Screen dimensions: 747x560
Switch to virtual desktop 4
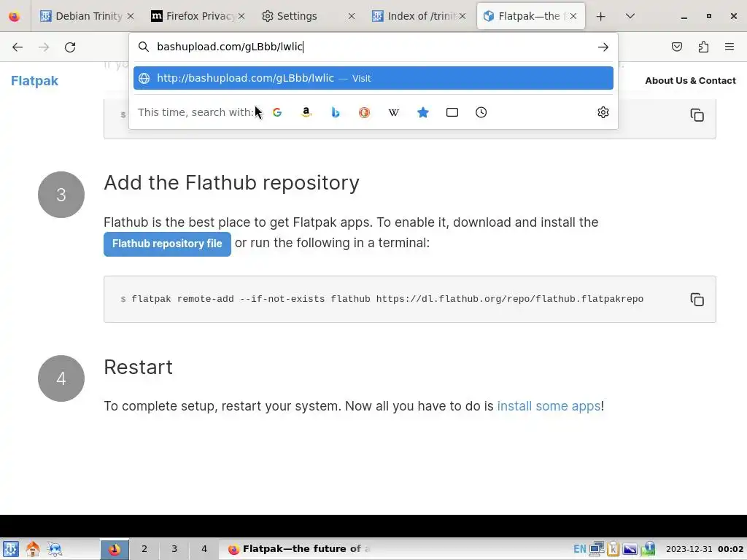click(x=204, y=549)
